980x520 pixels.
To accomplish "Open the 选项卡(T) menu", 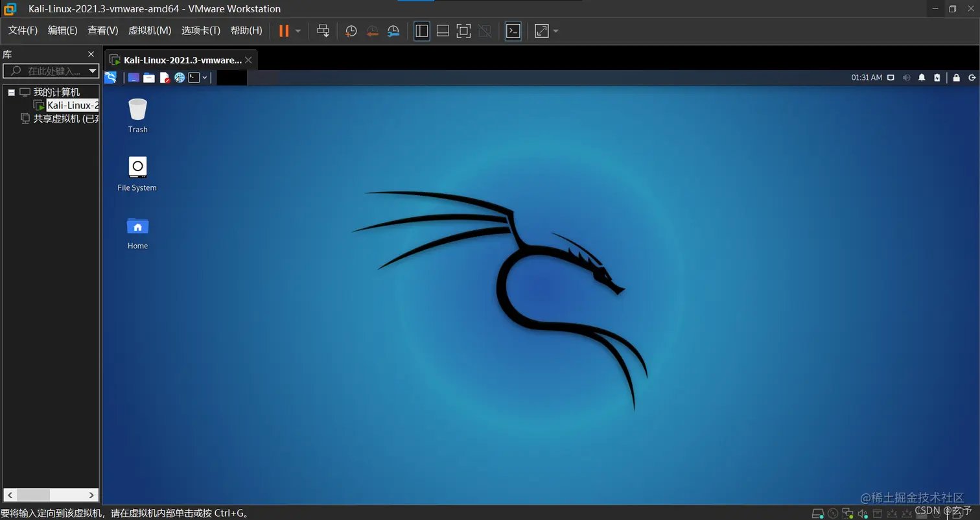I will pos(201,30).
